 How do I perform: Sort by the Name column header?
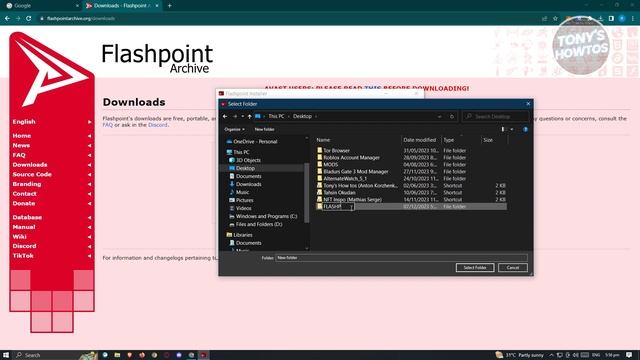pos(323,140)
